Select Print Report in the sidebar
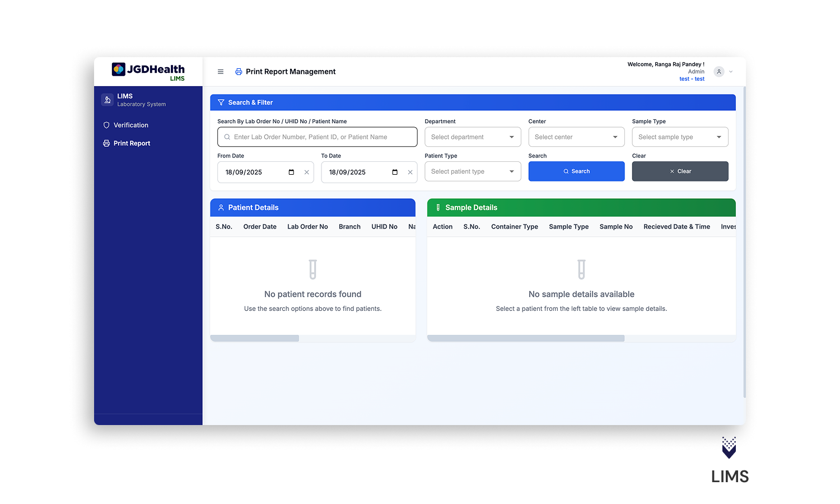 tap(132, 143)
